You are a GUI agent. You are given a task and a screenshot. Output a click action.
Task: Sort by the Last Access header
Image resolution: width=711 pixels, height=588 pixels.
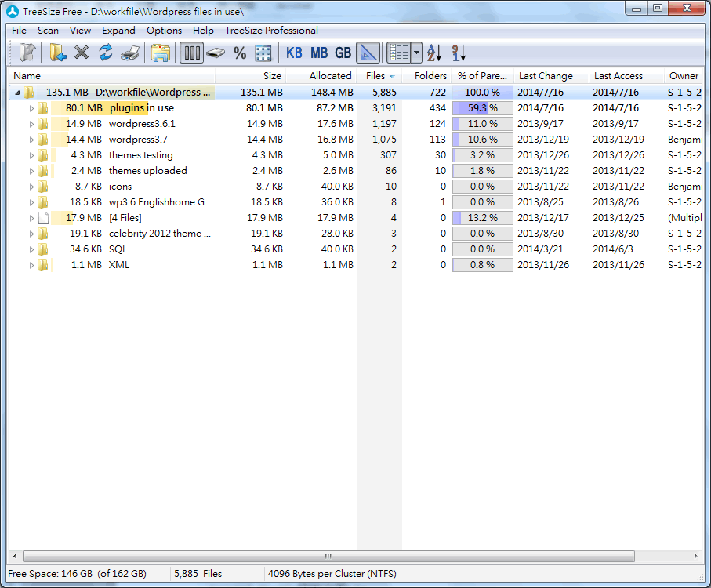coord(626,76)
